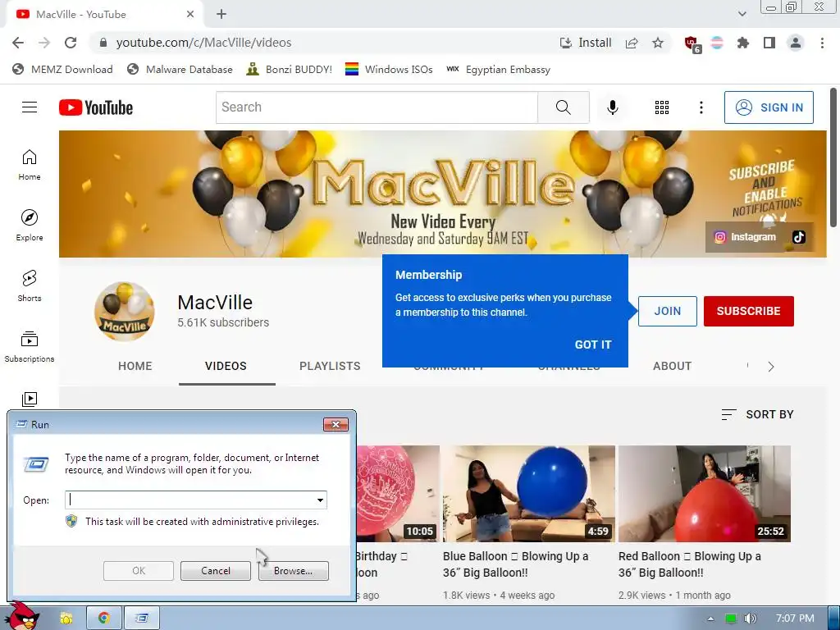Click the pink-blue striped extension icon

click(x=717, y=43)
